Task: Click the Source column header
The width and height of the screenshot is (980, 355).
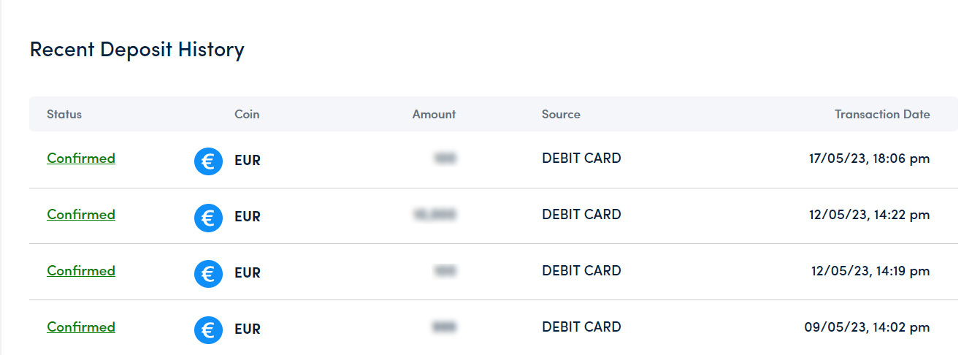Action: pos(561,114)
